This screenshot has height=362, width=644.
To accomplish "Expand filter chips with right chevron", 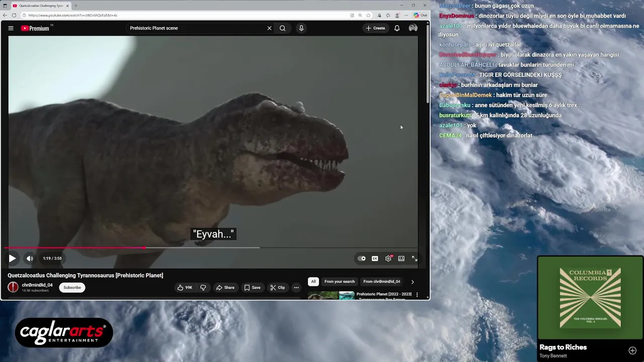I will 413,282.
